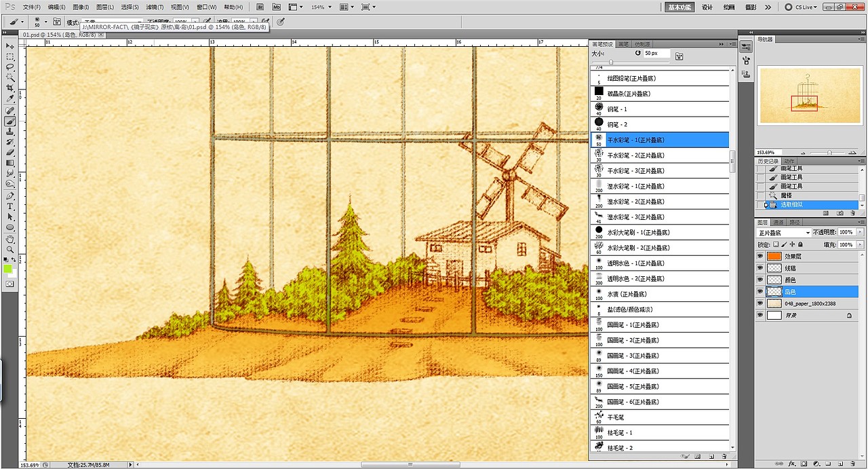The width and height of the screenshot is (868, 469).
Task: Hide the 线稿 layer
Action: 760,268
